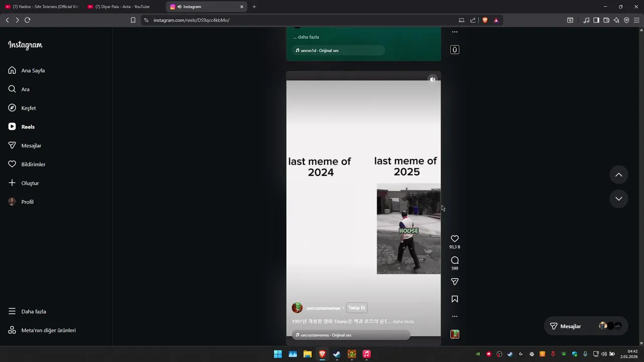Image resolution: width=644 pixels, height=362 pixels.
Task: Open File Explorer from the taskbar
Action: pos(307,354)
